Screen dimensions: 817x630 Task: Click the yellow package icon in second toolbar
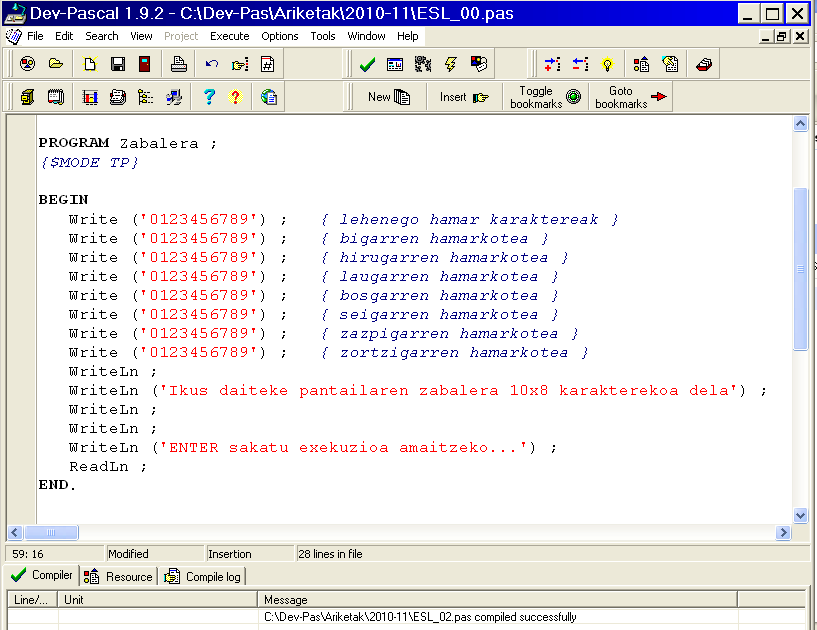point(28,97)
